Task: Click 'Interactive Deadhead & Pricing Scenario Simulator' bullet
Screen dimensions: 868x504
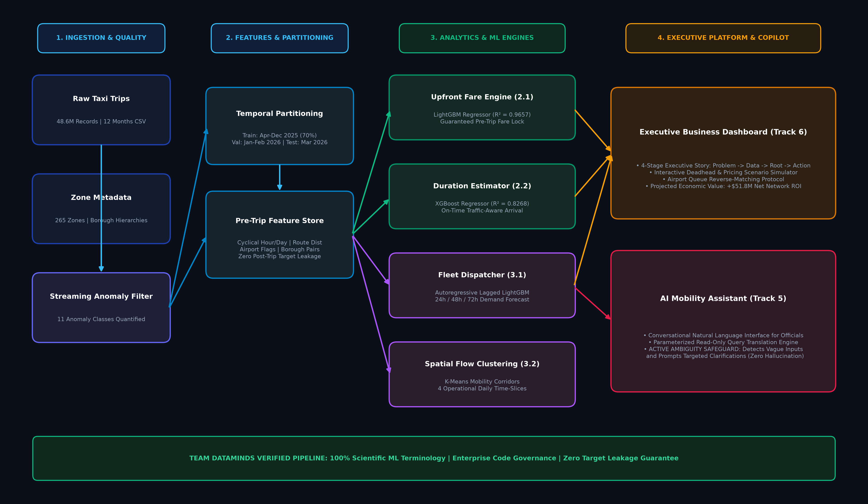Action: point(723,172)
